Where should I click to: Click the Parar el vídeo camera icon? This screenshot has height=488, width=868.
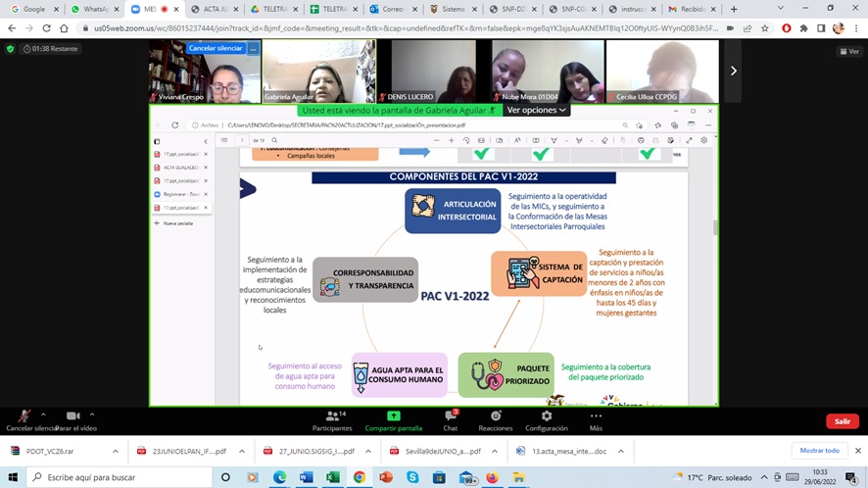tap(73, 416)
